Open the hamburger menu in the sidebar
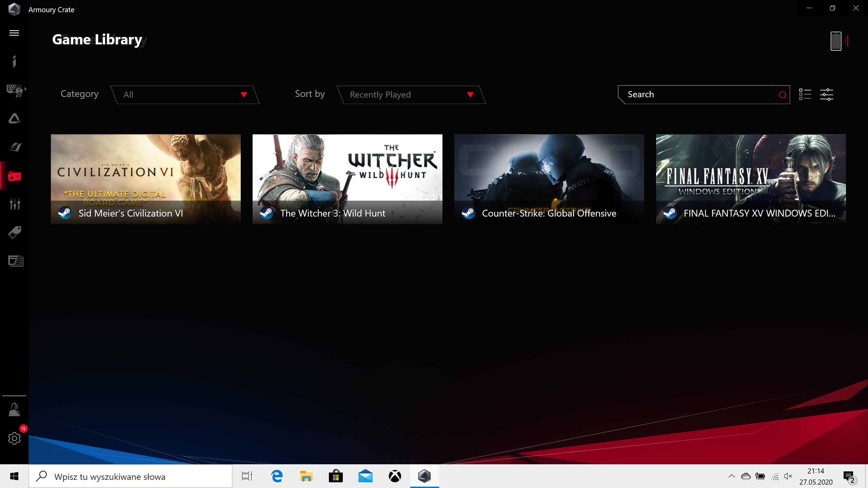The height and width of the screenshot is (488, 868). (x=14, y=33)
